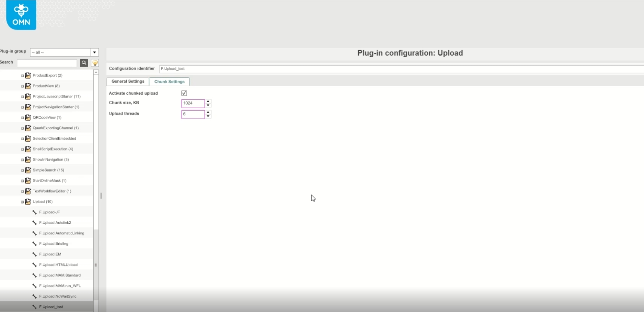Focus the Search text field
This screenshot has width=644, height=312.
pyautogui.click(x=47, y=63)
